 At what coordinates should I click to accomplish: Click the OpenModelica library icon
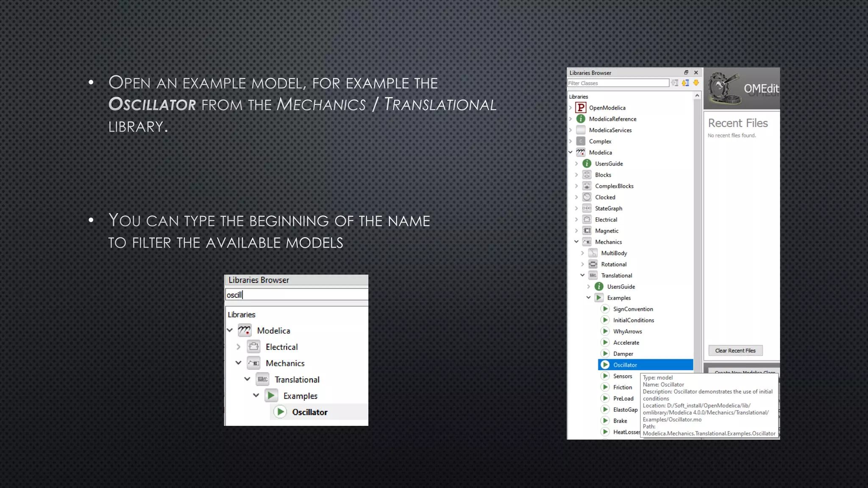tap(581, 108)
